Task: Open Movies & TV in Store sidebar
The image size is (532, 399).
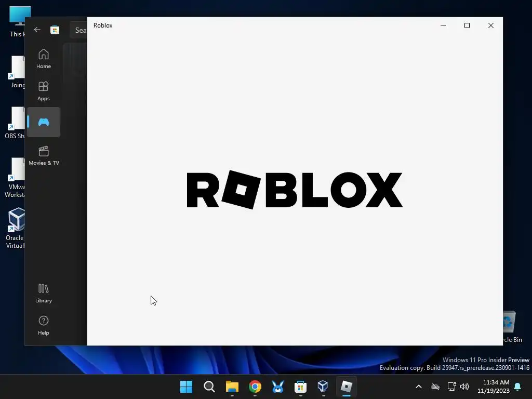Action: coord(44,155)
